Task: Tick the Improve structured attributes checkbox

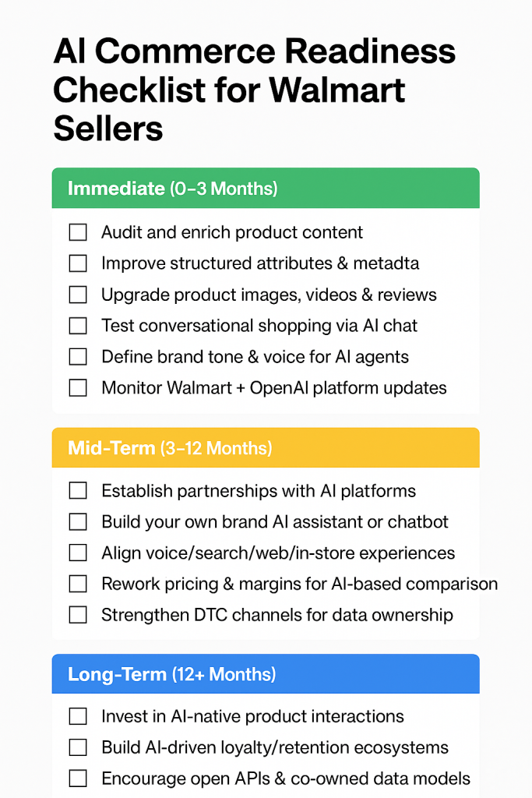Action: 78,263
